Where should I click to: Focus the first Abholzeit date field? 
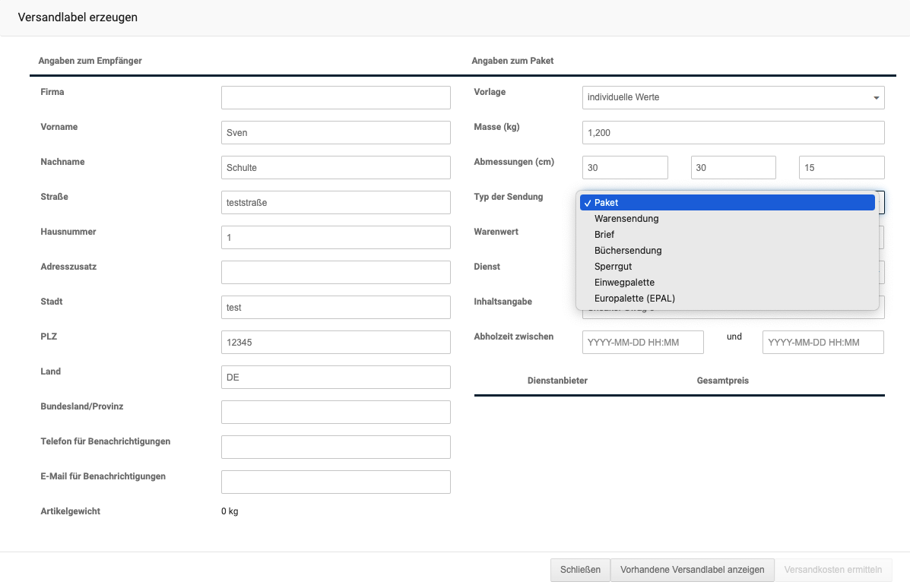pos(642,342)
